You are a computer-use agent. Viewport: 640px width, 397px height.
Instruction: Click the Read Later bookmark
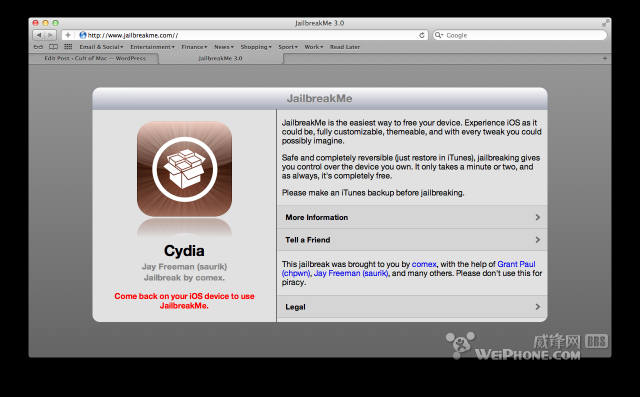(x=345, y=47)
